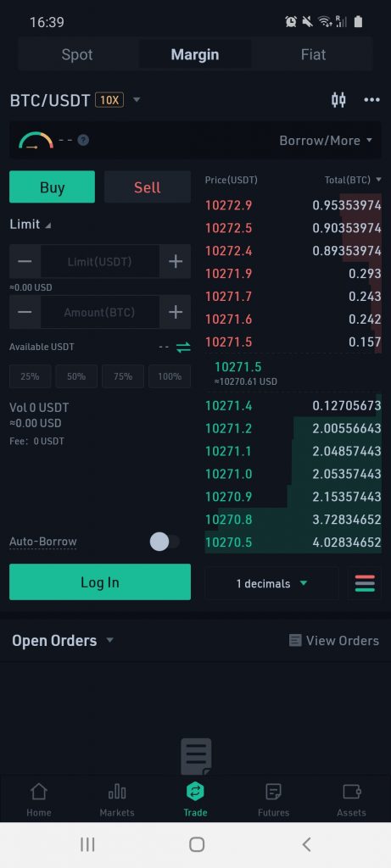Increase BTC amount with plus button
Screen dimensions: 391x868
[x=176, y=312]
